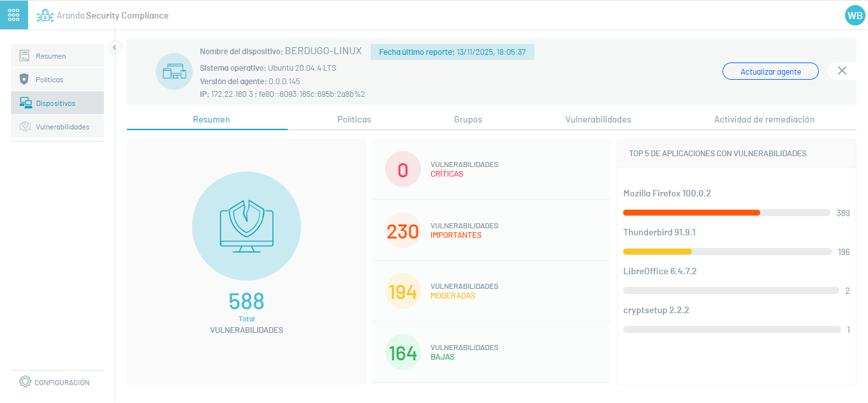
Task: Click the Vulnerabilidades sidebar icon
Action: pos(25,126)
